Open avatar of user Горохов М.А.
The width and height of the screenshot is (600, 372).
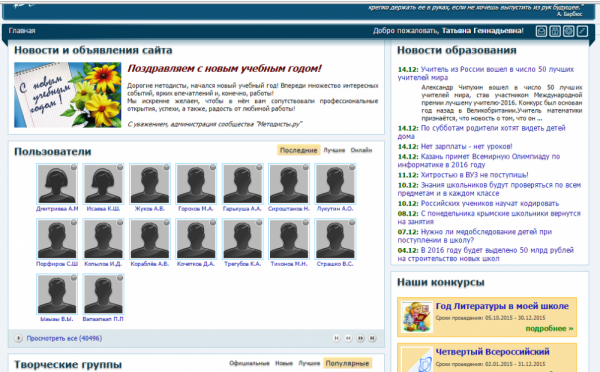(196, 184)
